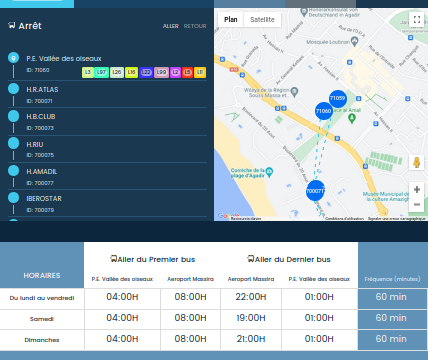428x360 pixels.
Task: Open the P.E. Vallée des oiseaux stop
Action: [107, 65]
